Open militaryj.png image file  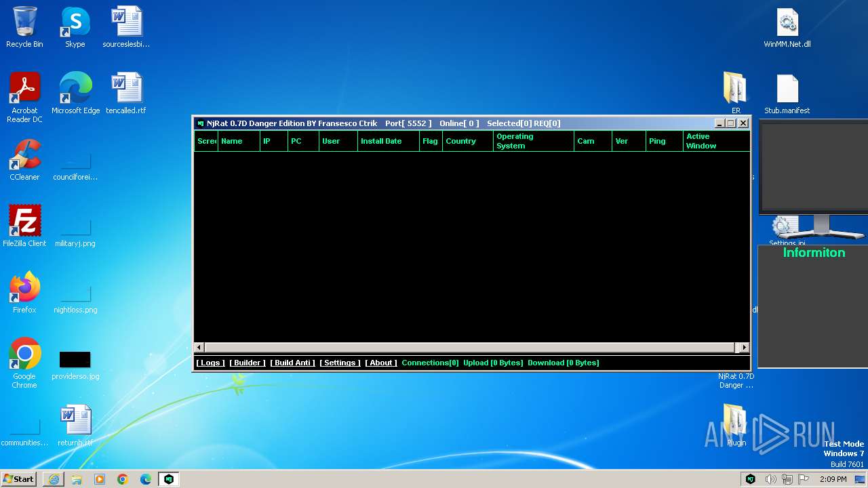(75, 233)
